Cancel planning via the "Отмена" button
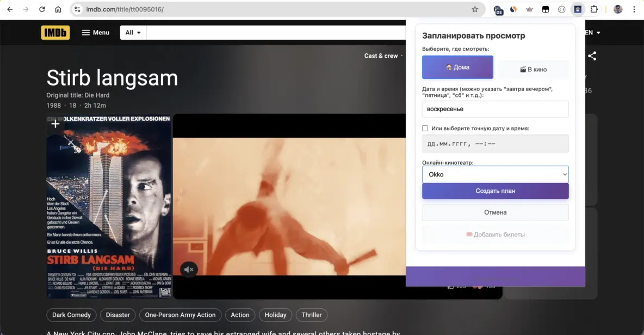Viewport: 644px width, 335px height. 495,212
